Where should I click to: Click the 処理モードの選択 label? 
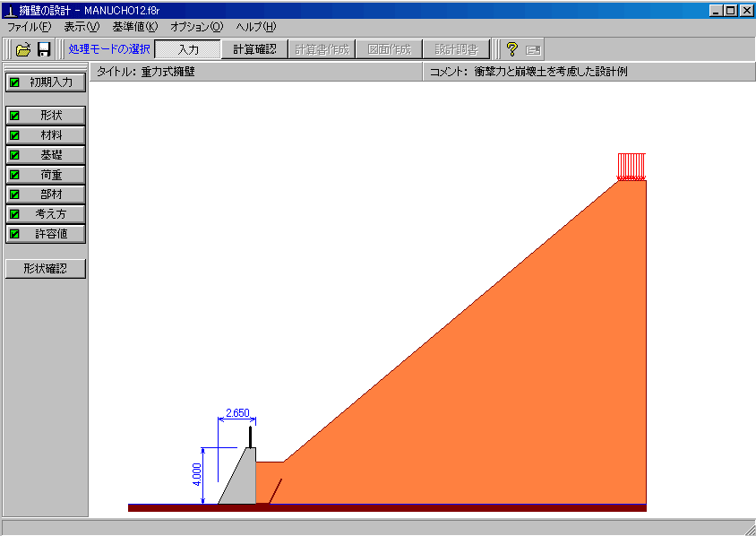[109, 49]
